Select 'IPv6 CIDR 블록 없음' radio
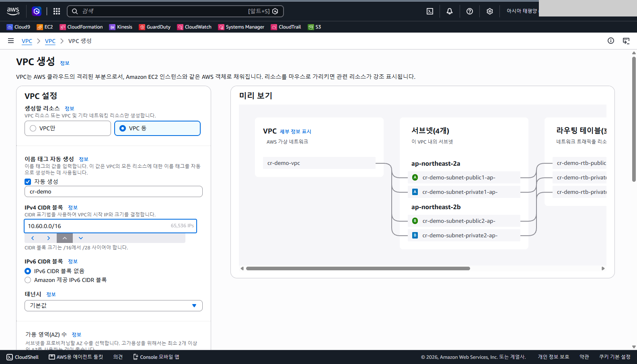Image resolution: width=637 pixels, height=364 pixels. pyautogui.click(x=28, y=271)
